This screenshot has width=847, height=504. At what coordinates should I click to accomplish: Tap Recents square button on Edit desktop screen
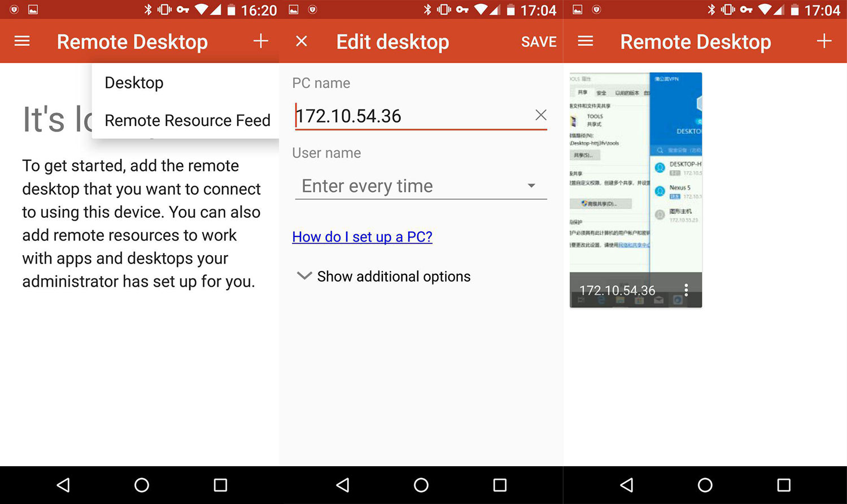point(500,485)
